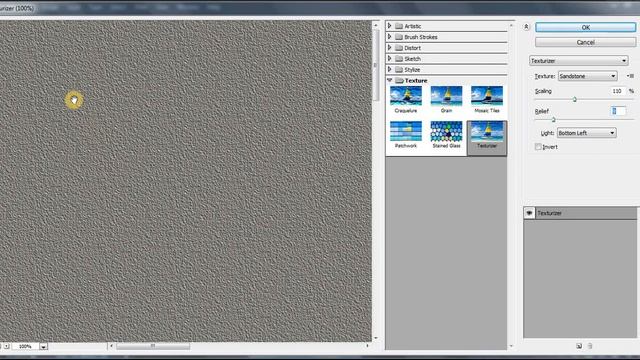Select the Patchwork filter thumbnail
The height and width of the screenshot is (360, 640).
tap(406, 135)
